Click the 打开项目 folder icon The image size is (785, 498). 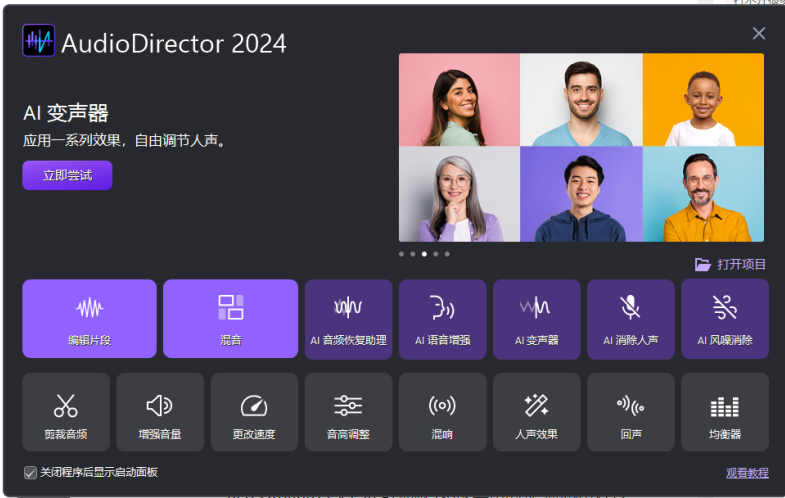[703, 264]
